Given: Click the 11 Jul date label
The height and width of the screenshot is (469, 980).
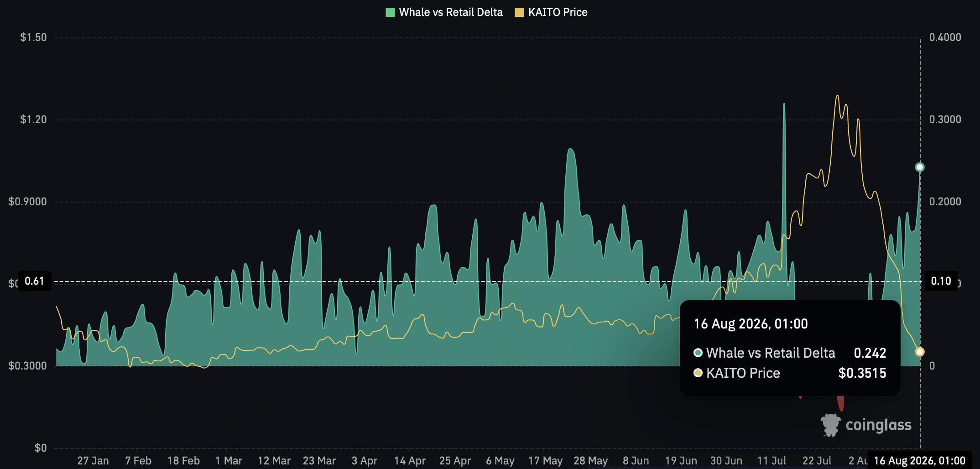Looking at the screenshot, I should point(771,461).
